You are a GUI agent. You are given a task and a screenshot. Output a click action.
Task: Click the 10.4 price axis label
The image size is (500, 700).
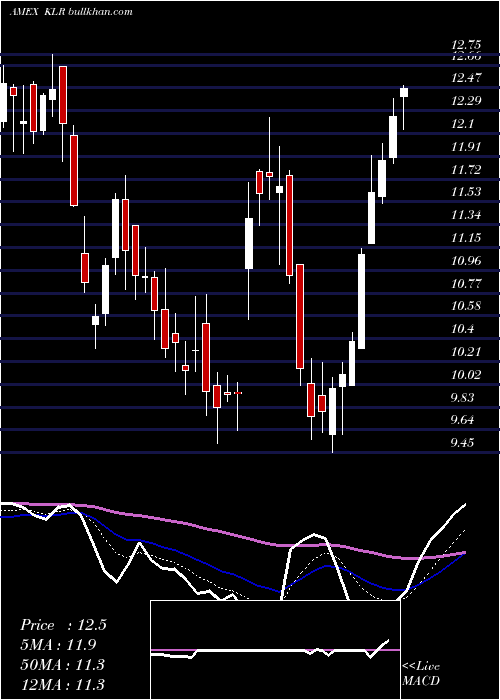click(x=462, y=329)
